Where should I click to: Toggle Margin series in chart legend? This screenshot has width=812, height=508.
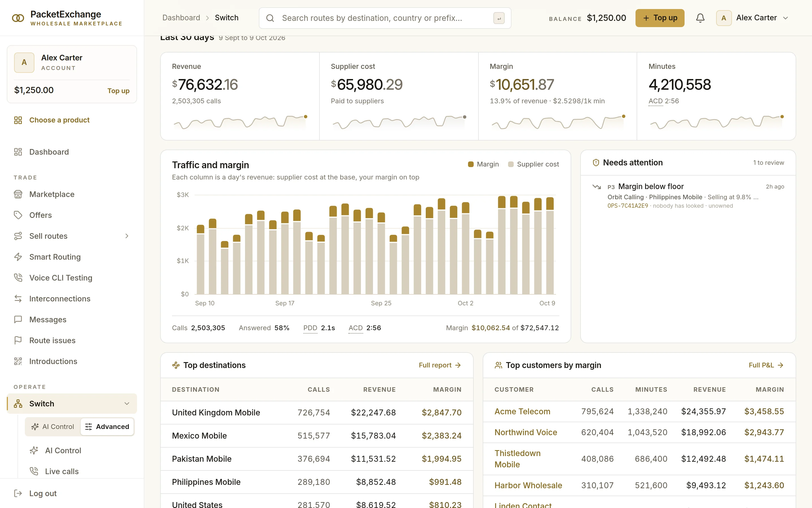483,164
